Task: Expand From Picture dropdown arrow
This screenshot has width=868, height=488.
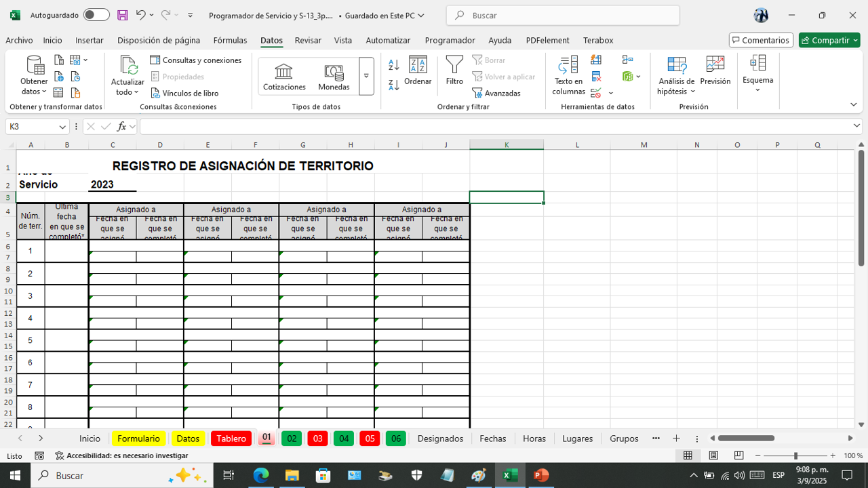Action: pos(85,60)
